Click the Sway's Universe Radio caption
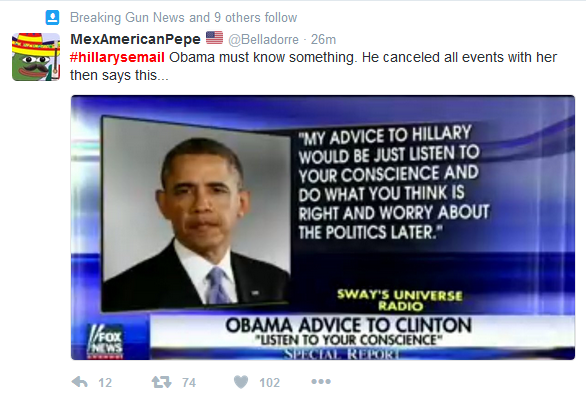The width and height of the screenshot is (586, 401). (400, 300)
